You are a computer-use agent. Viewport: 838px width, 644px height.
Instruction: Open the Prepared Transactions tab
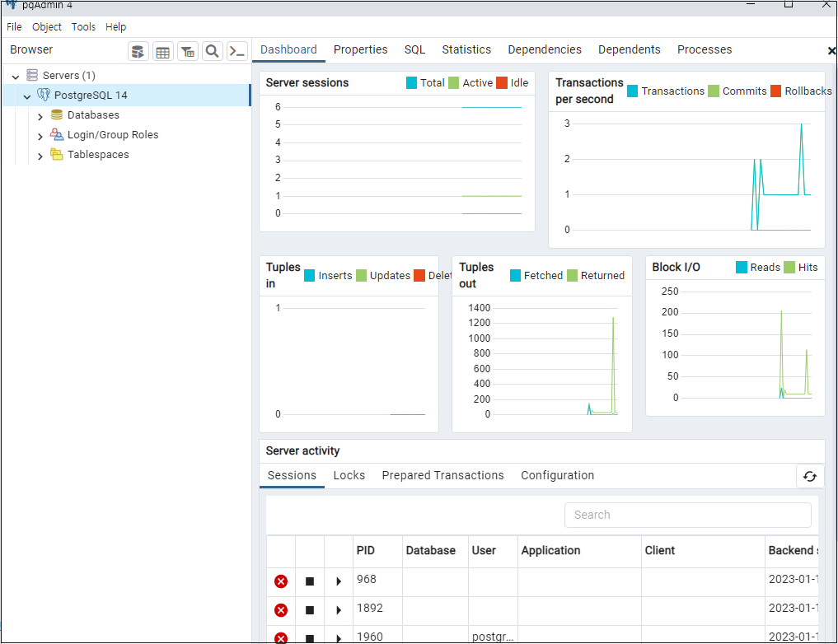pyautogui.click(x=442, y=475)
